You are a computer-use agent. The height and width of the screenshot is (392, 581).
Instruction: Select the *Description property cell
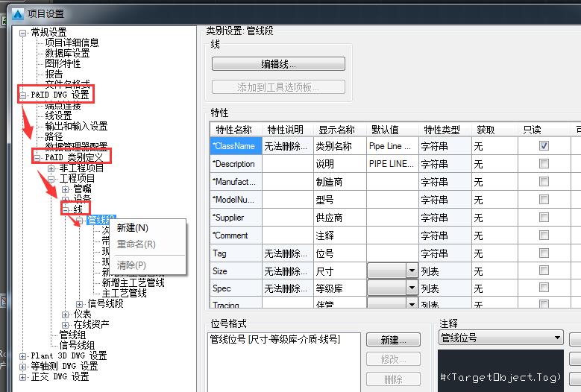click(236, 164)
